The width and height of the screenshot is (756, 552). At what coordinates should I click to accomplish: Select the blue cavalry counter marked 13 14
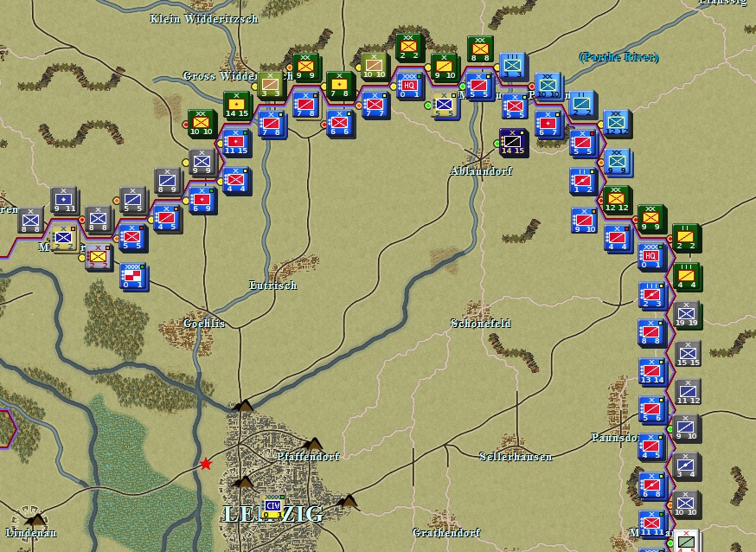coord(652,372)
